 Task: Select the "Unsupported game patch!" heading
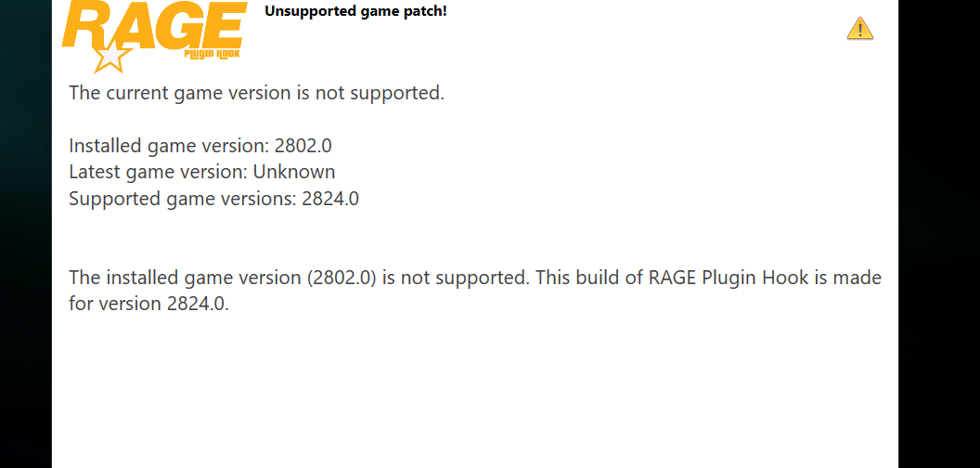coord(355,11)
